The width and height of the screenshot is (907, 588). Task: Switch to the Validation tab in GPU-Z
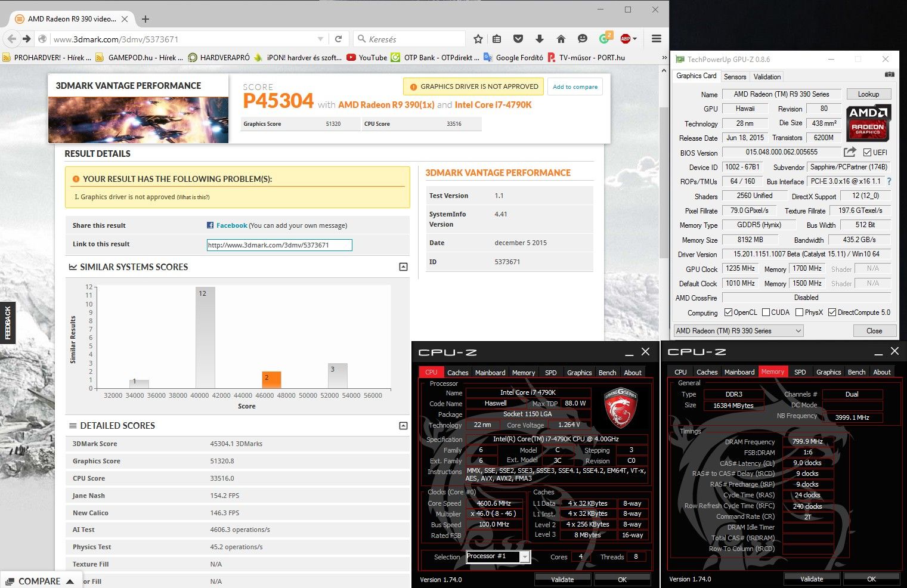click(767, 77)
